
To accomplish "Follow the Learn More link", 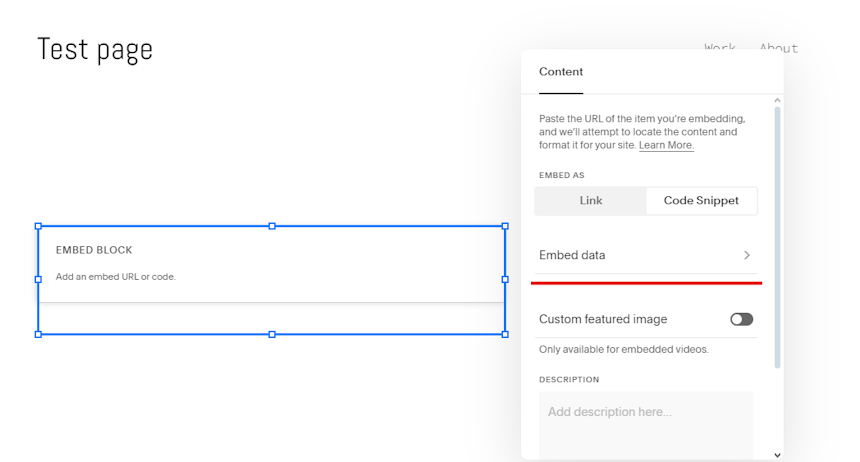I will point(666,145).
